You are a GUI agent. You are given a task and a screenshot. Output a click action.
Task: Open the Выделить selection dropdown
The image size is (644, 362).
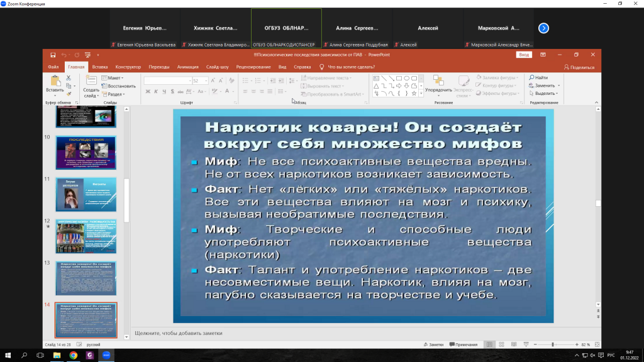(x=544, y=94)
